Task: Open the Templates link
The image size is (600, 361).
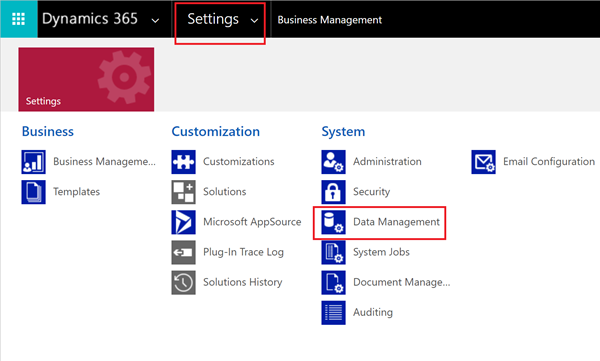Action: pyautogui.click(x=77, y=191)
